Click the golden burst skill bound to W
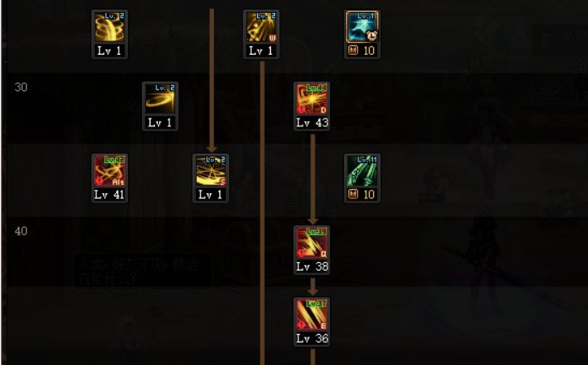 tap(261, 27)
